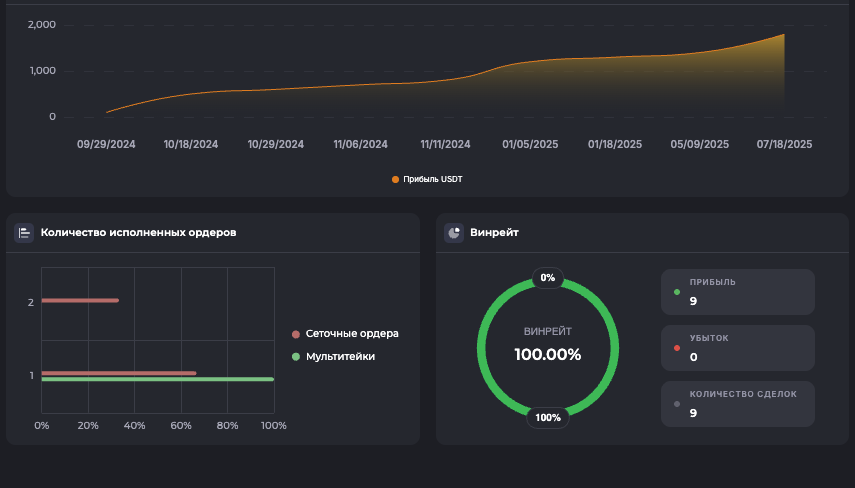Toggle the Прибыль USDT series label
Image resolution: width=855 pixels, height=488 pixels.
pyautogui.click(x=433, y=180)
